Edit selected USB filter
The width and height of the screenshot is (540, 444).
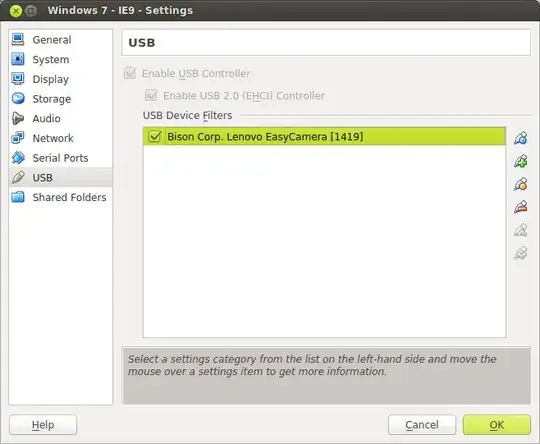[x=520, y=184]
